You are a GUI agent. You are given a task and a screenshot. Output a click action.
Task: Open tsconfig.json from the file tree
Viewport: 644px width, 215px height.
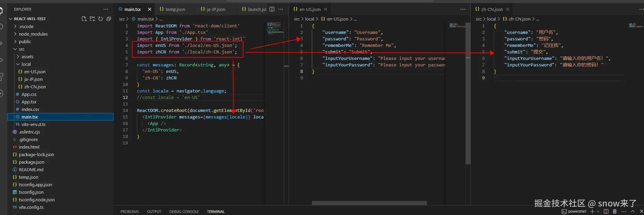[x=60, y=192]
